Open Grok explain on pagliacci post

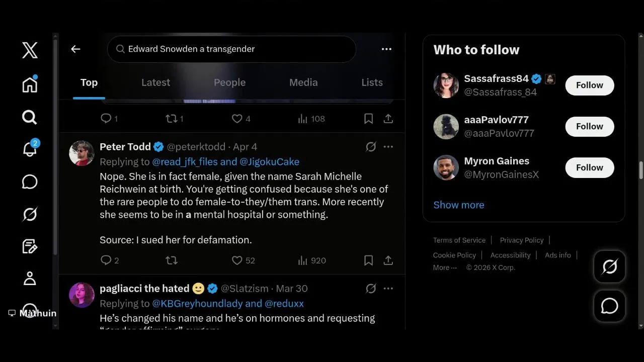pos(371,289)
